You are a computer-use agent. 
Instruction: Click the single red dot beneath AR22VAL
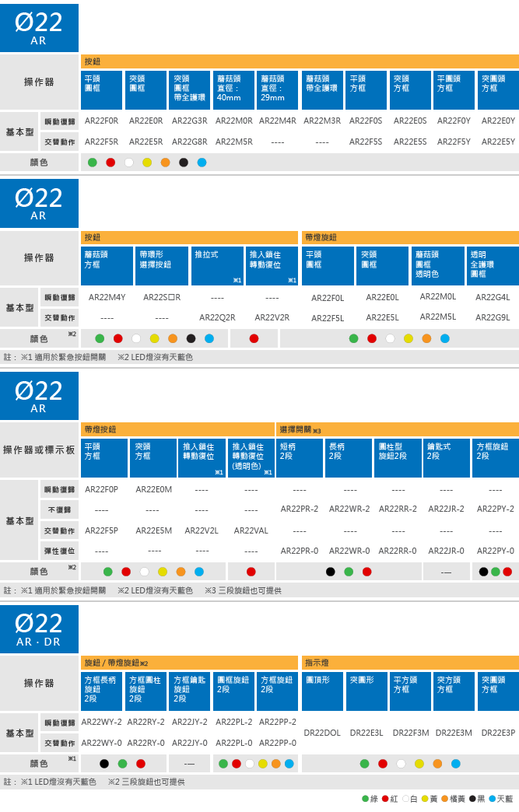coord(251,572)
